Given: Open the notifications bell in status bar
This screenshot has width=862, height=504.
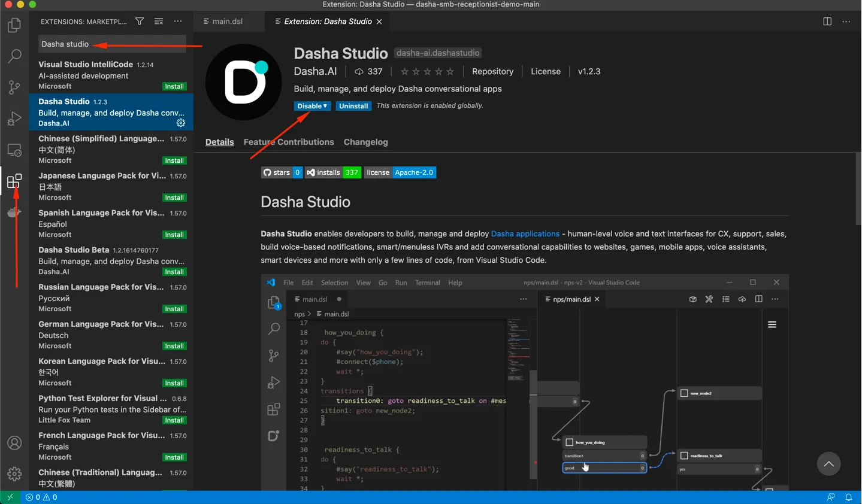Looking at the screenshot, I should click(849, 497).
